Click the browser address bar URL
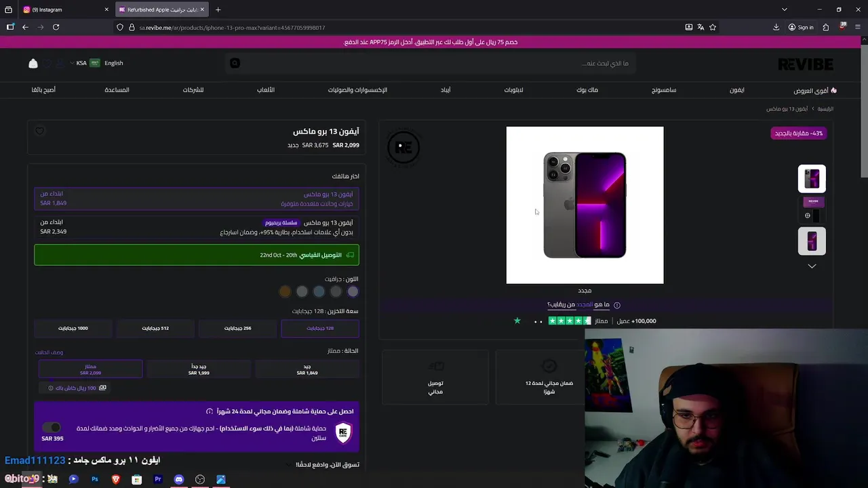 pos(232,28)
